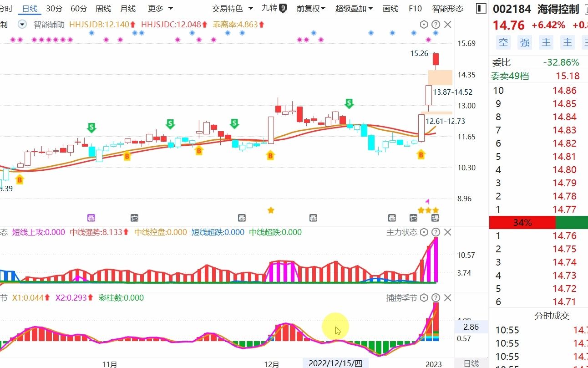Open settings hexagon icon for main chart panel
The height and width of the screenshot is (368, 588).
pos(424,25)
